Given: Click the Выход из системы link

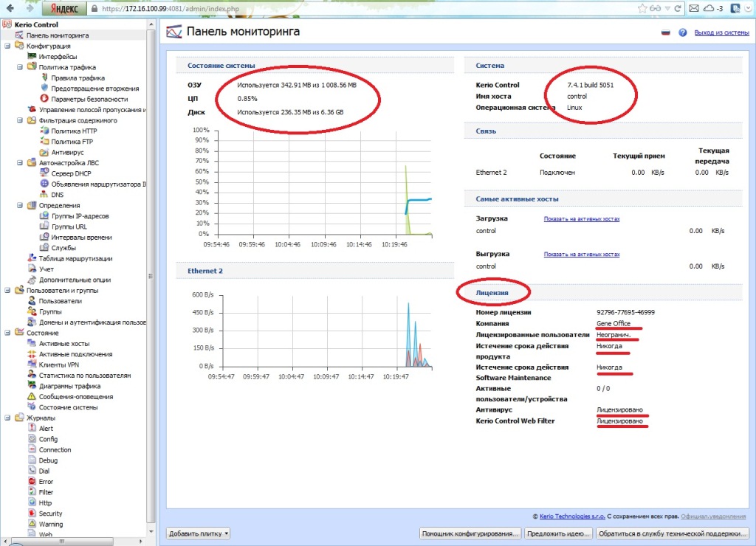Looking at the screenshot, I should pyautogui.click(x=722, y=33).
